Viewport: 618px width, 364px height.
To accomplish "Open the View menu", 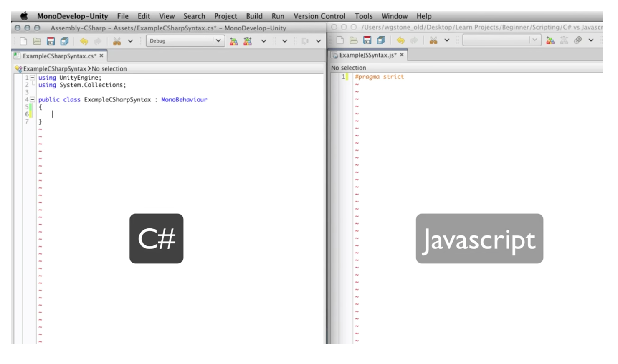I will (x=167, y=16).
